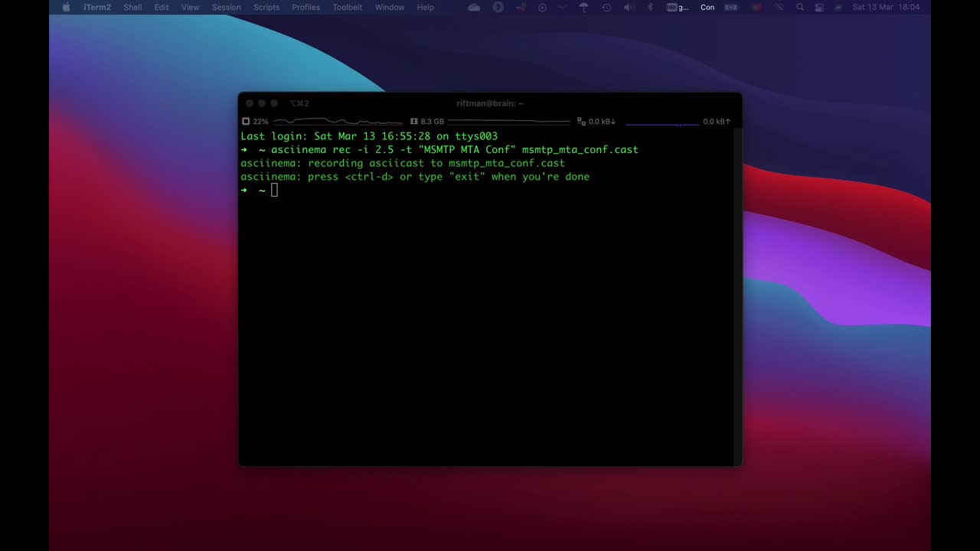Click the terminal cursor input area
980x551 pixels.
point(275,190)
